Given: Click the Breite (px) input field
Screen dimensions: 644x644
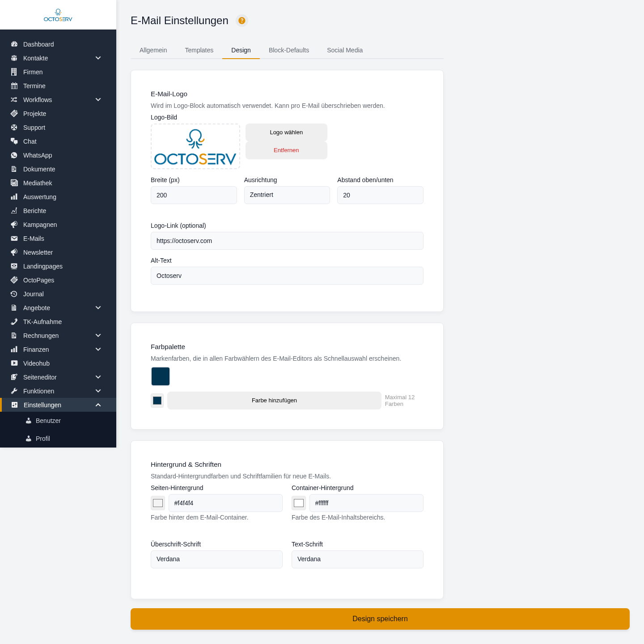Looking at the screenshot, I should click(x=194, y=195).
